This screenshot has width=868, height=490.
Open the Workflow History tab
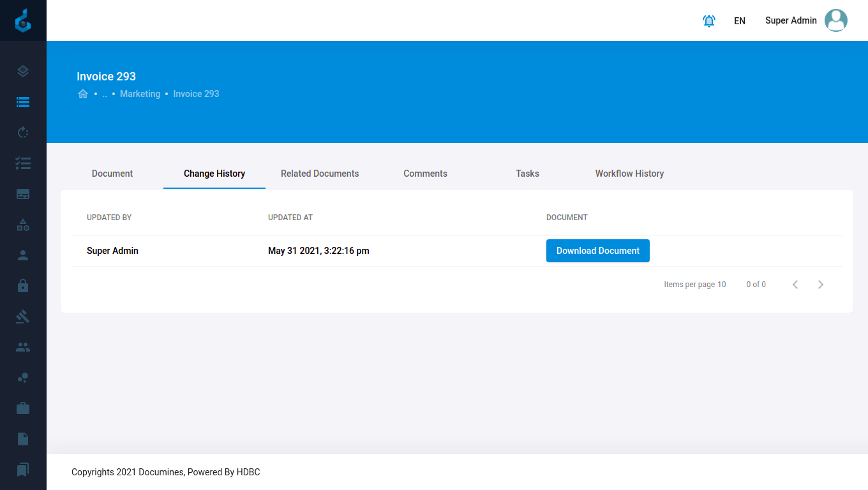coord(629,174)
